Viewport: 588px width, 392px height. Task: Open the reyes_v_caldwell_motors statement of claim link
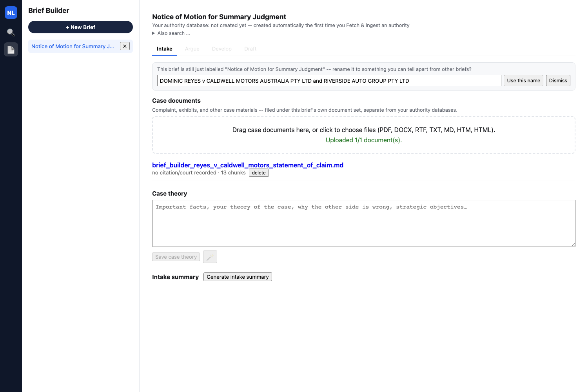tap(248, 165)
